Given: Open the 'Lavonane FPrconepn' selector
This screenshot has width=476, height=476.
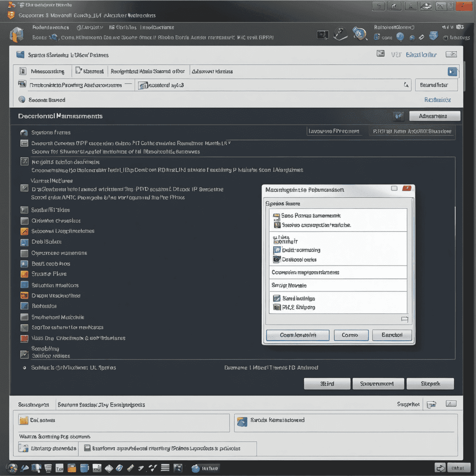Looking at the screenshot, I should (x=334, y=131).
